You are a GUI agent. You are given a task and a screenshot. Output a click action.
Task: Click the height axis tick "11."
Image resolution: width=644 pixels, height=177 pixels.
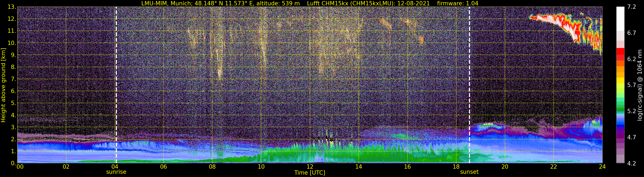[x=12, y=31]
